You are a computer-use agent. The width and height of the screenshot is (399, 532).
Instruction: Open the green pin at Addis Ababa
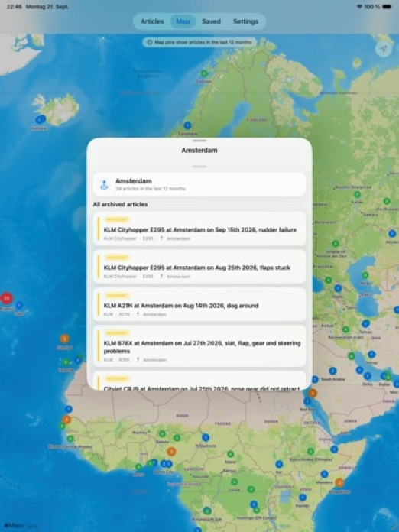tap(310, 451)
